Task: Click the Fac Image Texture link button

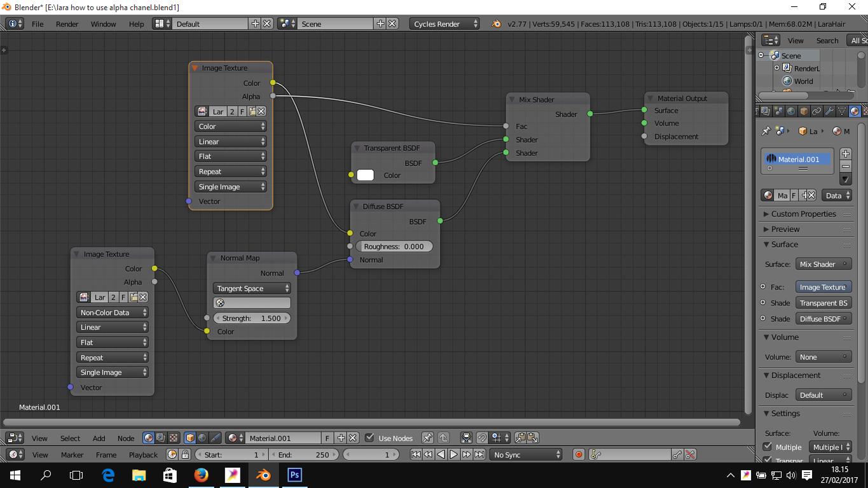Action: click(823, 287)
